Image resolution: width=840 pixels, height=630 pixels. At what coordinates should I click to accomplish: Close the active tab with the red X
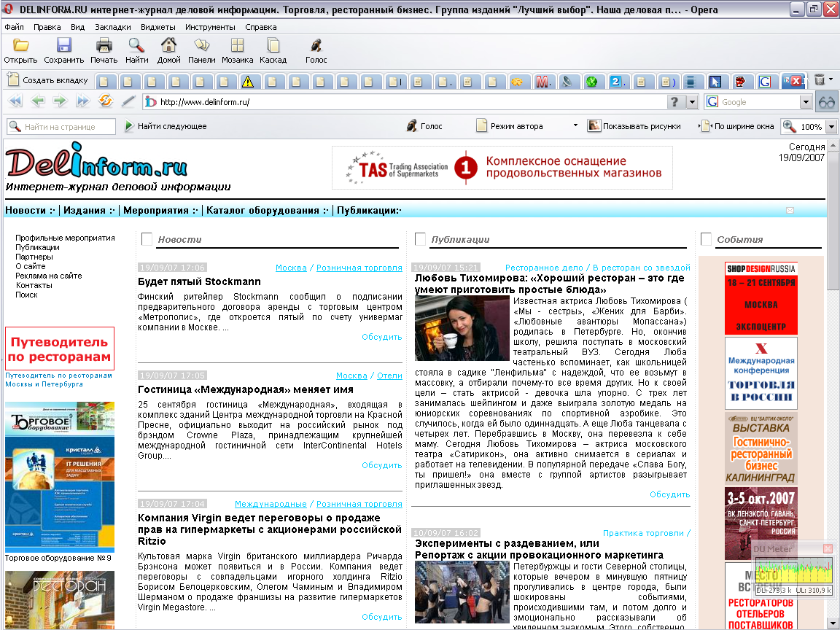796,80
